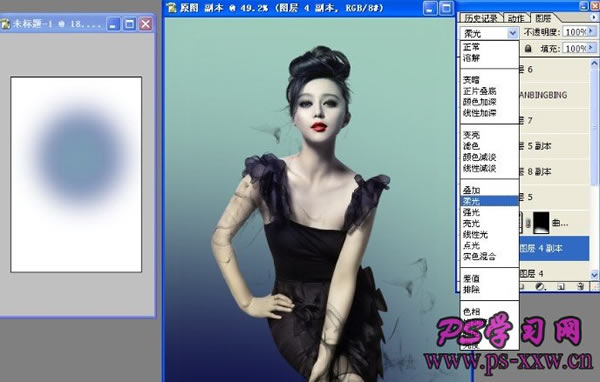
Task: Choose 正片叠底 from the blend mode list
Action: pos(479,91)
